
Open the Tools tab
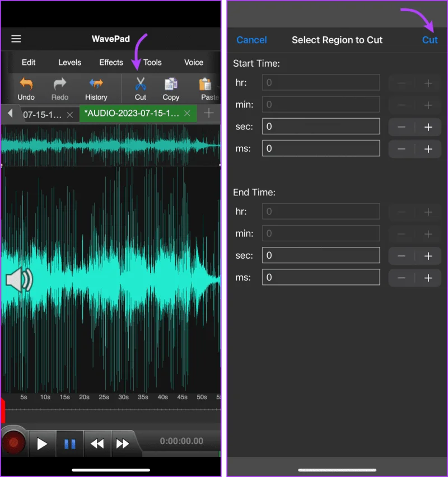pos(152,62)
